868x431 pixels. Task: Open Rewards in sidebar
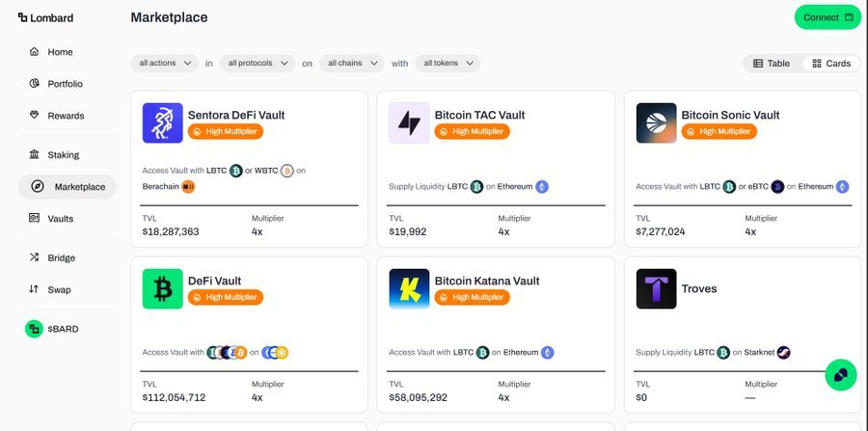66,116
